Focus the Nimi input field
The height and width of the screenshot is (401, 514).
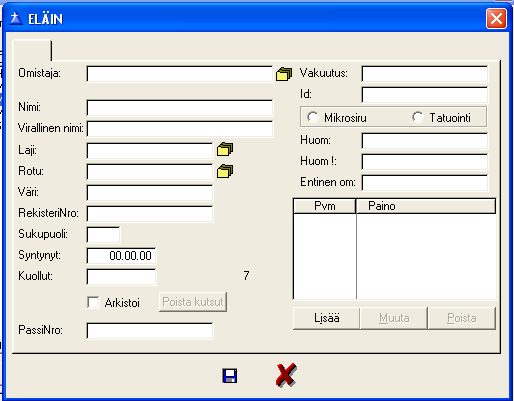pyautogui.click(x=180, y=108)
